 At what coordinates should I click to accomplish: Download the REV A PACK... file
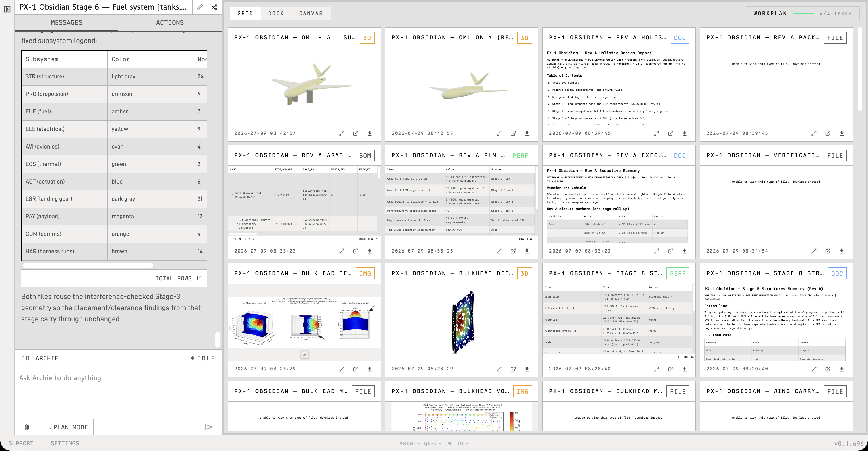[x=842, y=133]
